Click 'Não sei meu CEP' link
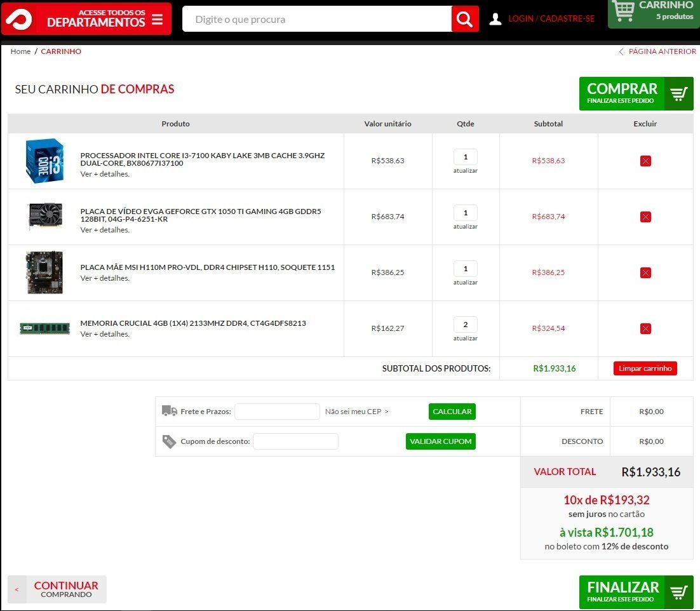The width and height of the screenshot is (700, 611). [x=357, y=412]
